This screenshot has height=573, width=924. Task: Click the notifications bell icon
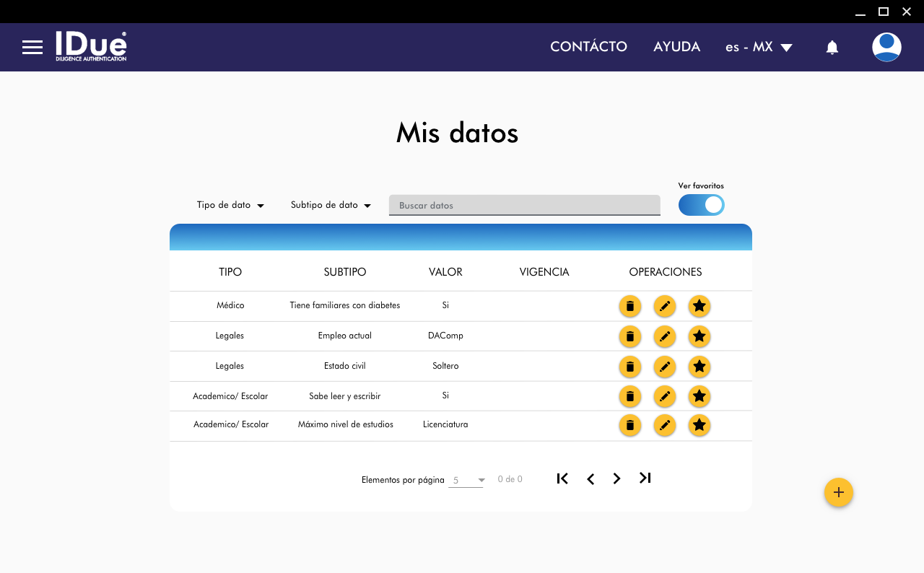(832, 48)
